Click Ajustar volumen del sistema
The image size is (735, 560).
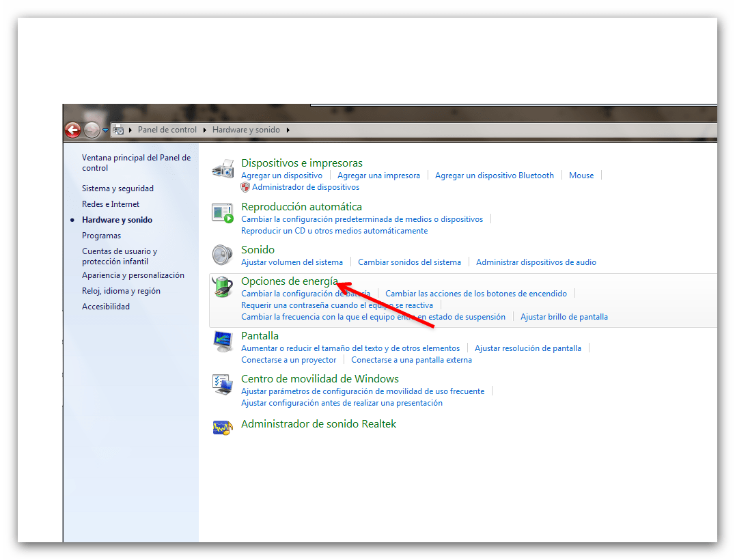pos(292,262)
